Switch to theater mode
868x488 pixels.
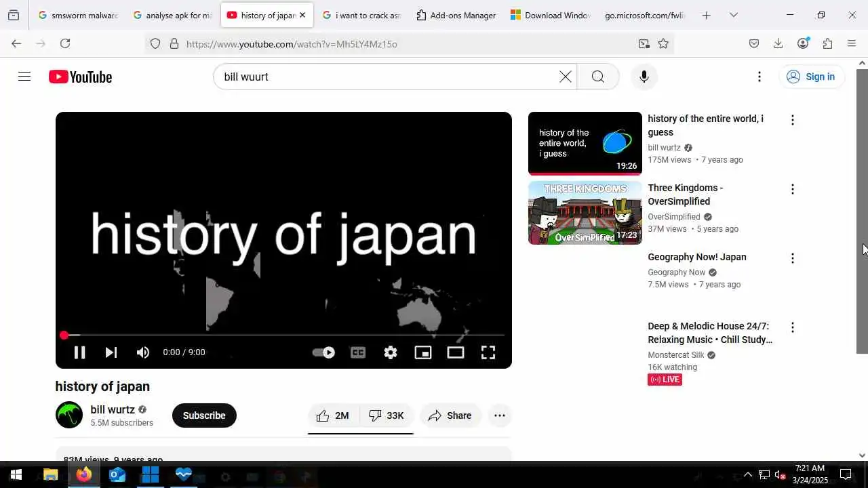pos(456,352)
